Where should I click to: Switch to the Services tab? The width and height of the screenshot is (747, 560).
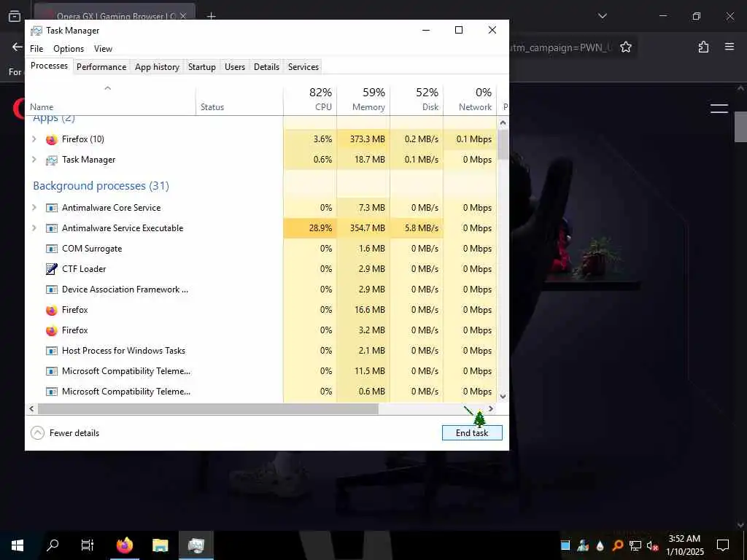[x=303, y=67]
